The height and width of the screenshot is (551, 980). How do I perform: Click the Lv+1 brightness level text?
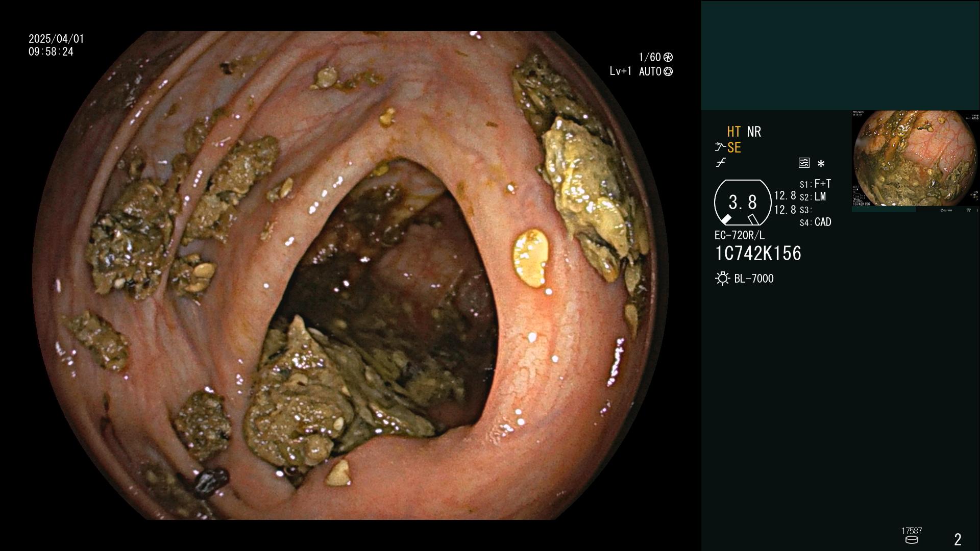(x=620, y=71)
